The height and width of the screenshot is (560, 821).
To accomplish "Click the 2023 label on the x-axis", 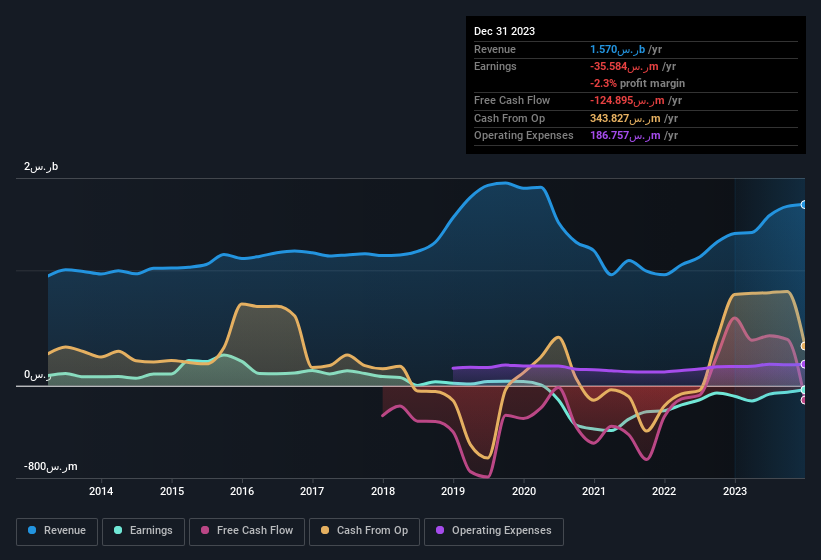I will coord(735,491).
